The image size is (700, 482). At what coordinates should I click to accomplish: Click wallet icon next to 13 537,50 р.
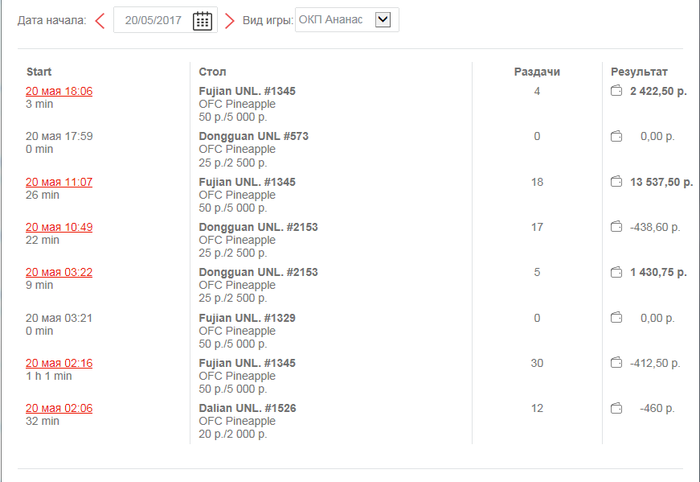(x=616, y=182)
